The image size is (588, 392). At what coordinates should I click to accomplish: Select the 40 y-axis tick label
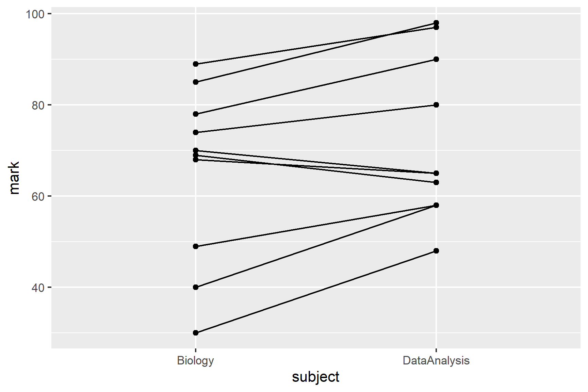pyautogui.click(x=38, y=288)
